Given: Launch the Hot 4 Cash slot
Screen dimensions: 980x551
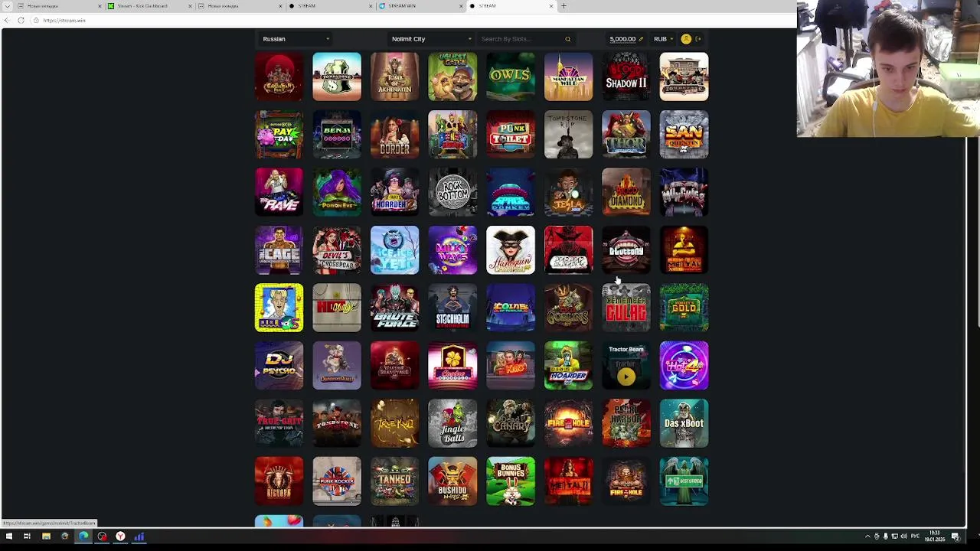Looking at the screenshot, I should [684, 366].
